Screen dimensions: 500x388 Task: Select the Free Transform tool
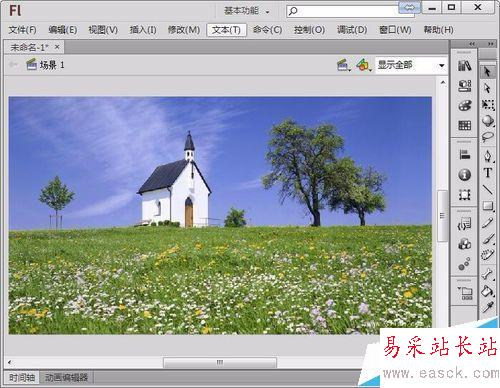[488, 105]
